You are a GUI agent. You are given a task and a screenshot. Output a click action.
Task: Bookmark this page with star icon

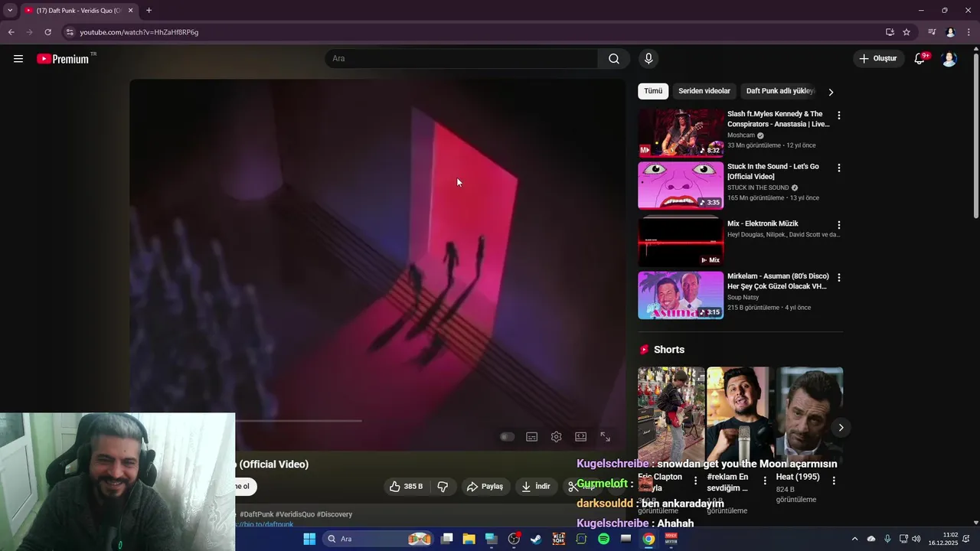pyautogui.click(x=906, y=32)
